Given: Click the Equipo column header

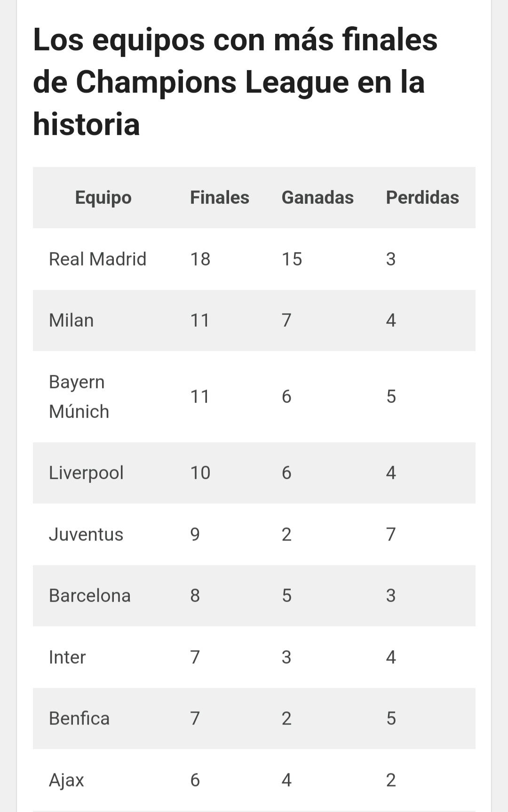Looking at the screenshot, I should pyautogui.click(x=103, y=198).
